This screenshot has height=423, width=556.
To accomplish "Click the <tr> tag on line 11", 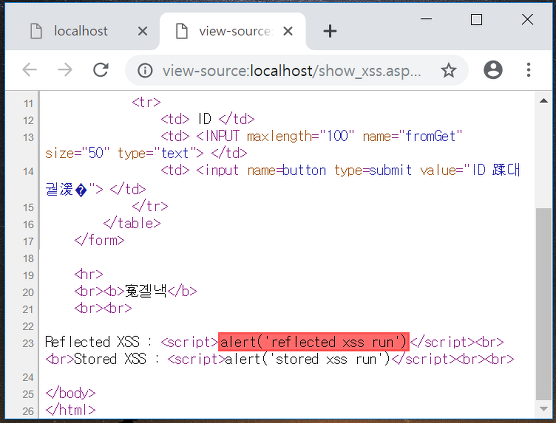I will 146,102.
